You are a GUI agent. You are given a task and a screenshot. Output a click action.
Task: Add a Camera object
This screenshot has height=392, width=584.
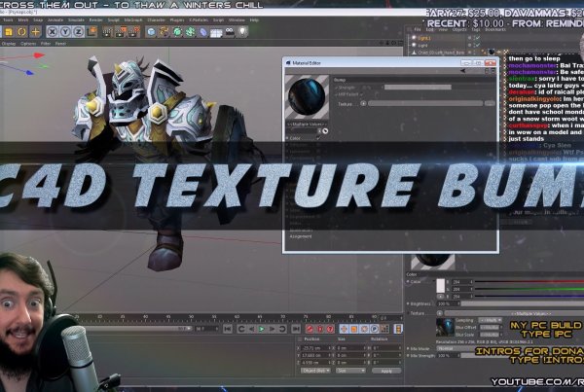click(x=230, y=32)
